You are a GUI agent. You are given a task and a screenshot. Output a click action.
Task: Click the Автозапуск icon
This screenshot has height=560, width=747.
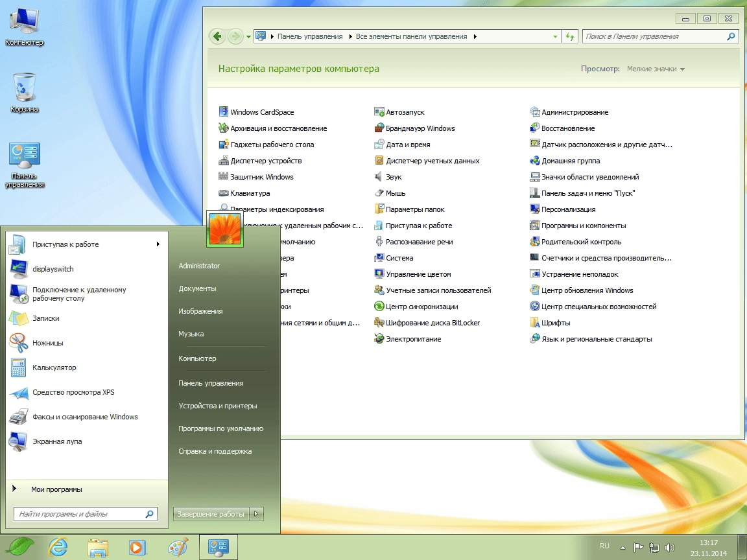click(379, 112)
